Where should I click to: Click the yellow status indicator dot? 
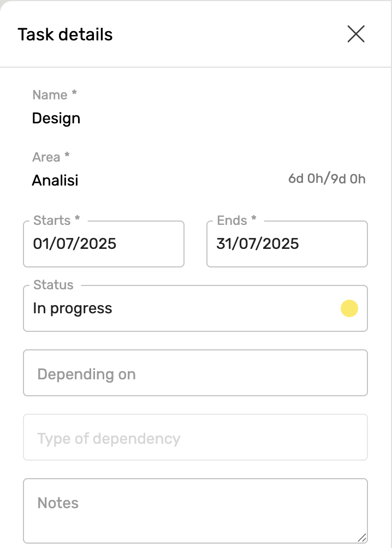(349, 308)
